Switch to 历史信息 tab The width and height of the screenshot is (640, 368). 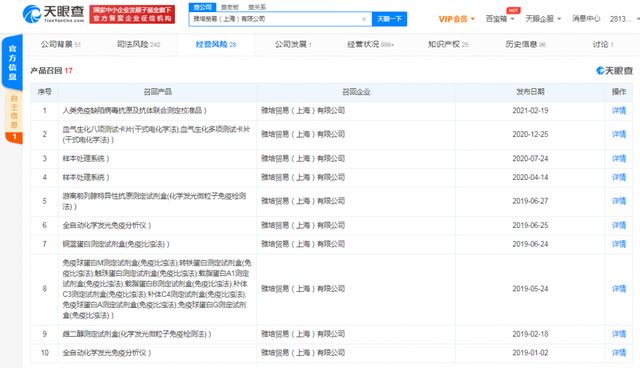[525, 44]
